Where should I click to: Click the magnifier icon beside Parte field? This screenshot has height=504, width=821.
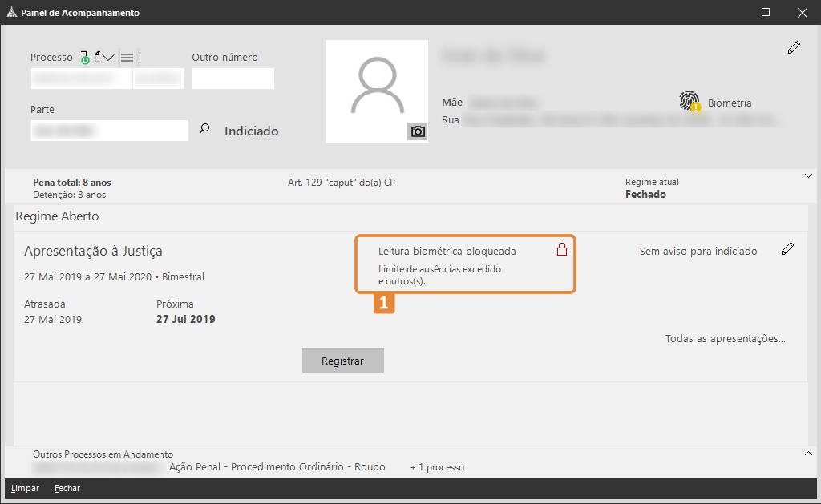click(x=204, y=128)
